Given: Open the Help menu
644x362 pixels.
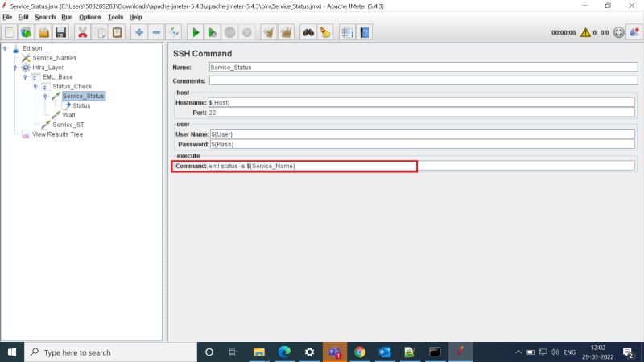Looking at the screenshot, I should pos(135,17).
